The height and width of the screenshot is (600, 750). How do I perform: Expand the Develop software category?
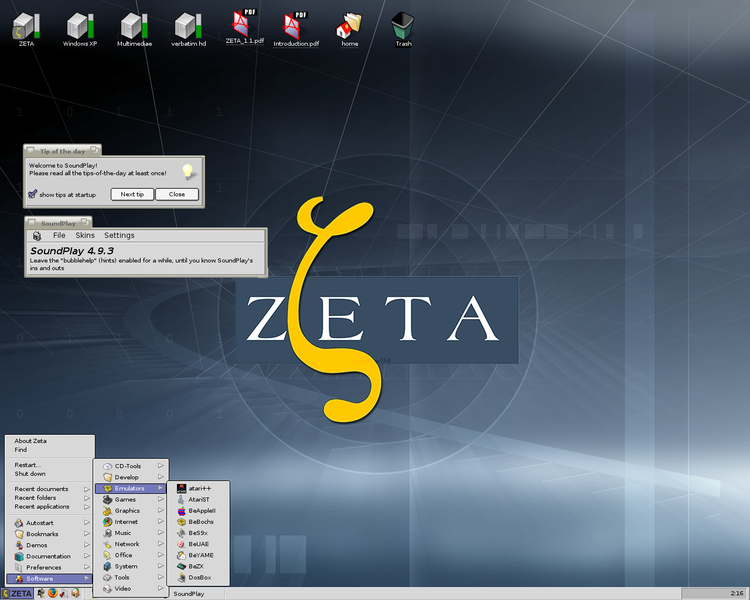coord(131,477)
